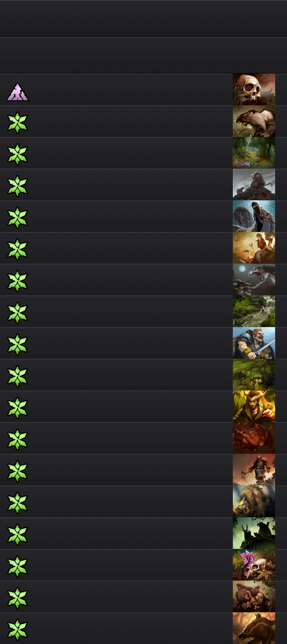
Task: Open the skull card thumbnail
Action: [254, 90]
